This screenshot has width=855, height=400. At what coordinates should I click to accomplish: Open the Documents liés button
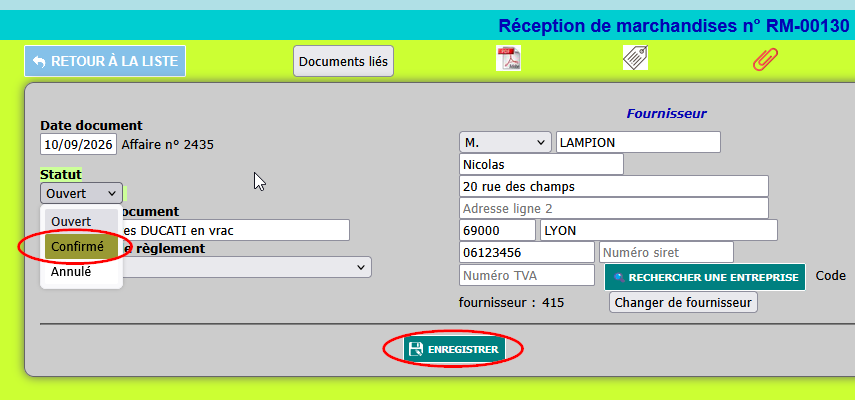344,61
